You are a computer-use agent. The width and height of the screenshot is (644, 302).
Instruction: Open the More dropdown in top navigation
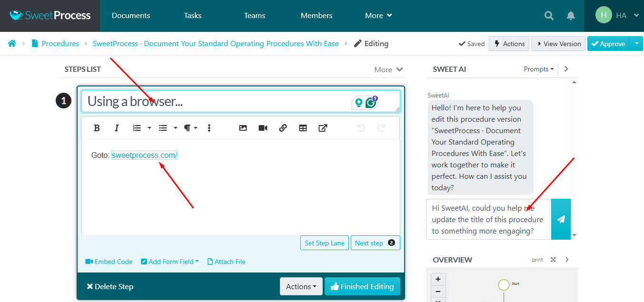coord(378,16)
